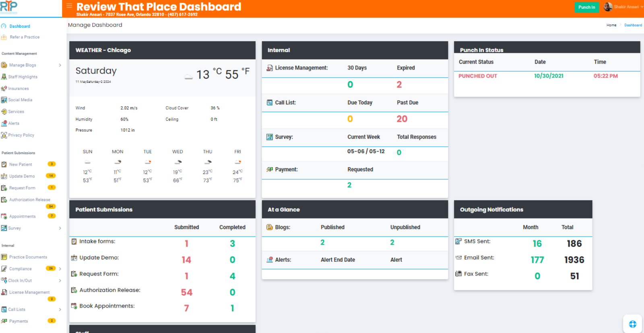Expand the Manage Blogs submenu arrow
Screen dimensions: 644x333
tap(60, 65)
